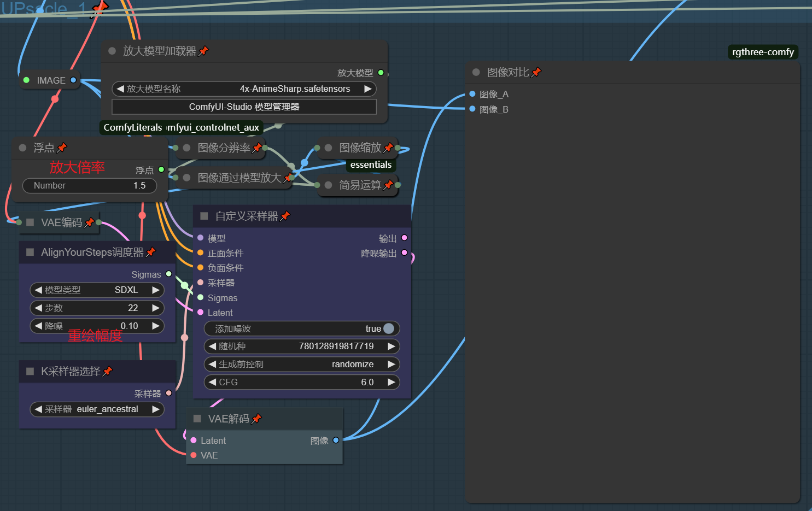This screenshot has height=511, width=812.
Task: Click the pin icon on K采样器选择 node
Action: [107, 372]
